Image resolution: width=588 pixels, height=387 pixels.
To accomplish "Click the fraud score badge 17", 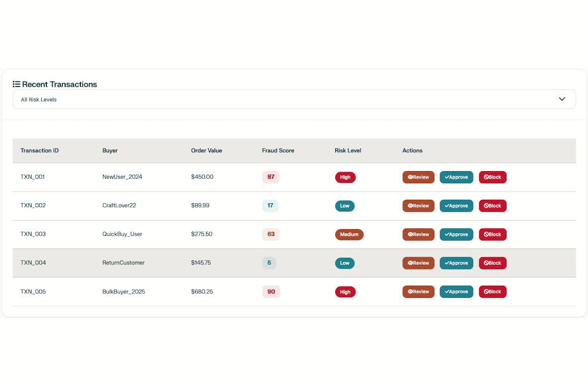I will click(x=271, y=206).
